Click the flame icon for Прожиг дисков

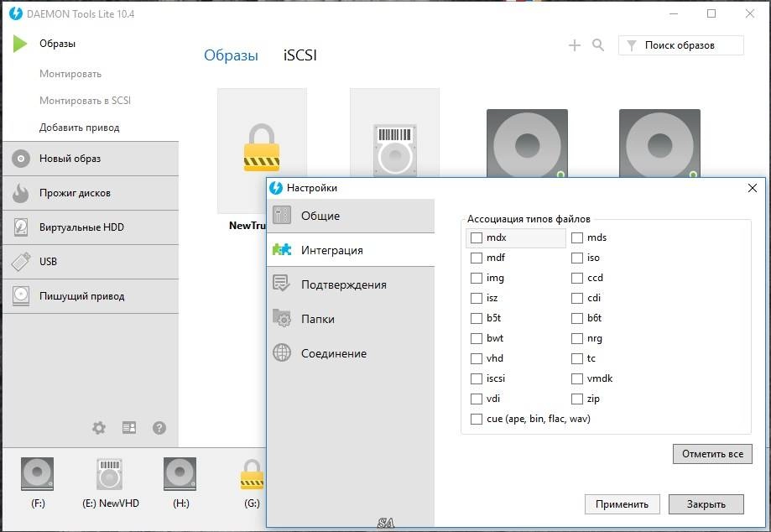(21, 193)
